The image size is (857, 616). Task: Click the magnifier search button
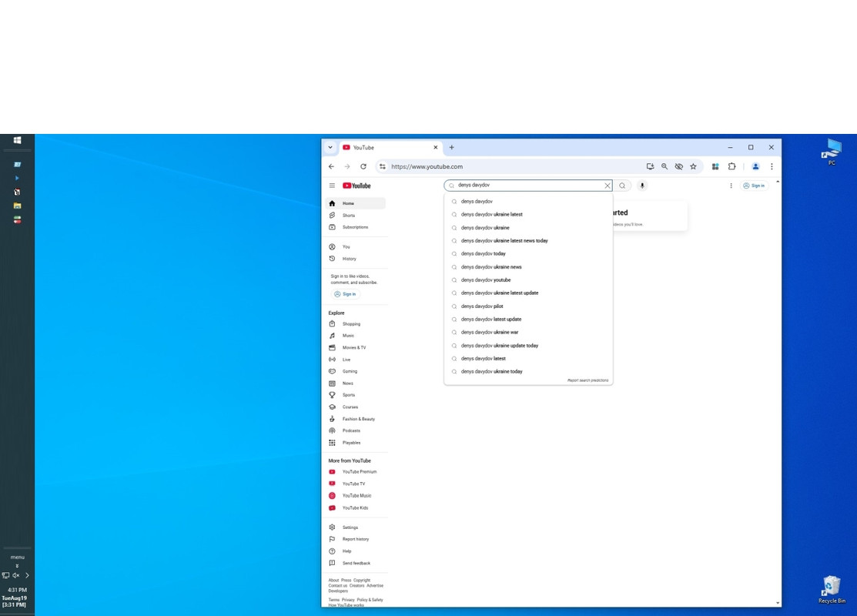tap(622, 186)
